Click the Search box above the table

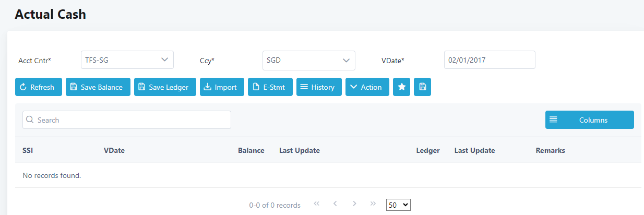click(x=127, y=120)
